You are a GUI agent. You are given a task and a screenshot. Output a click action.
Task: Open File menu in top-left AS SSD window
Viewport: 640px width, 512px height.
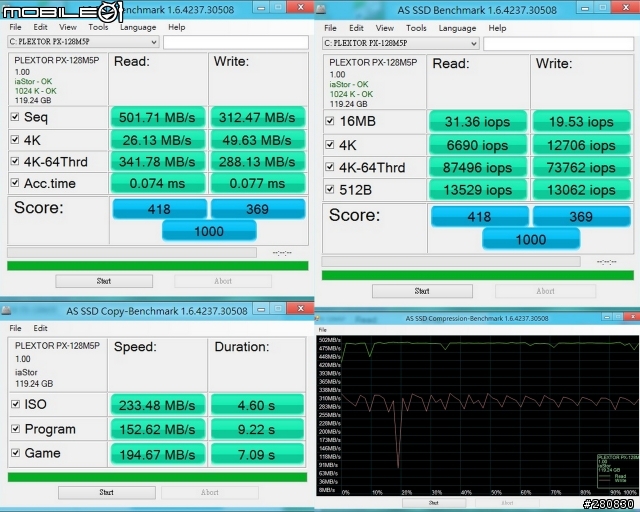tap(16, 27)
